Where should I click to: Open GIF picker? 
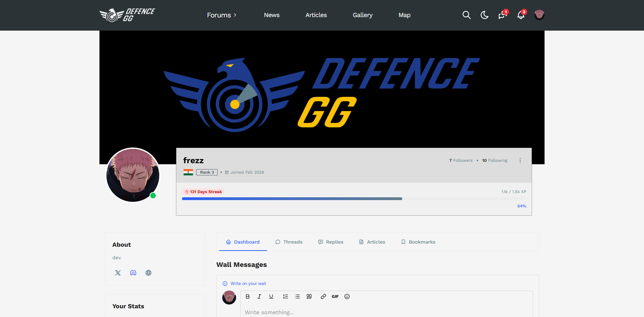335,296
